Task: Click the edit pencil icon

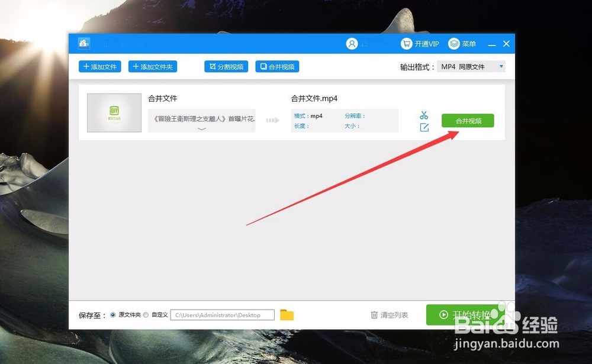Action: pyautogui.click(x=424, y=127)
